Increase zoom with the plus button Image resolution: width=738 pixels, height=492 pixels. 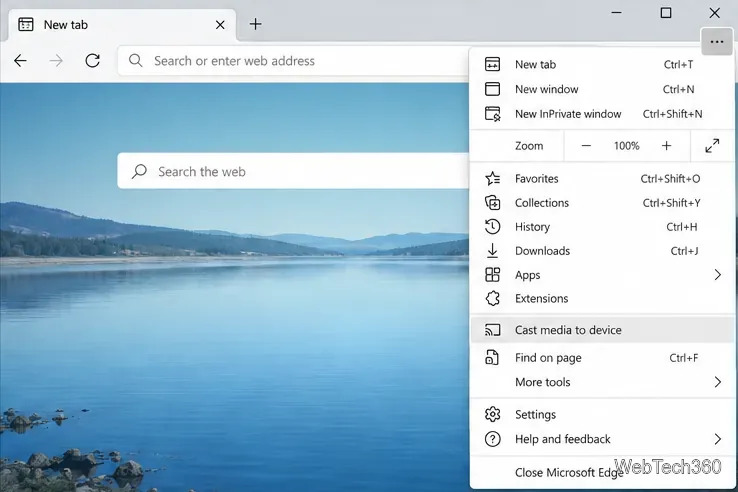(666, 146)
